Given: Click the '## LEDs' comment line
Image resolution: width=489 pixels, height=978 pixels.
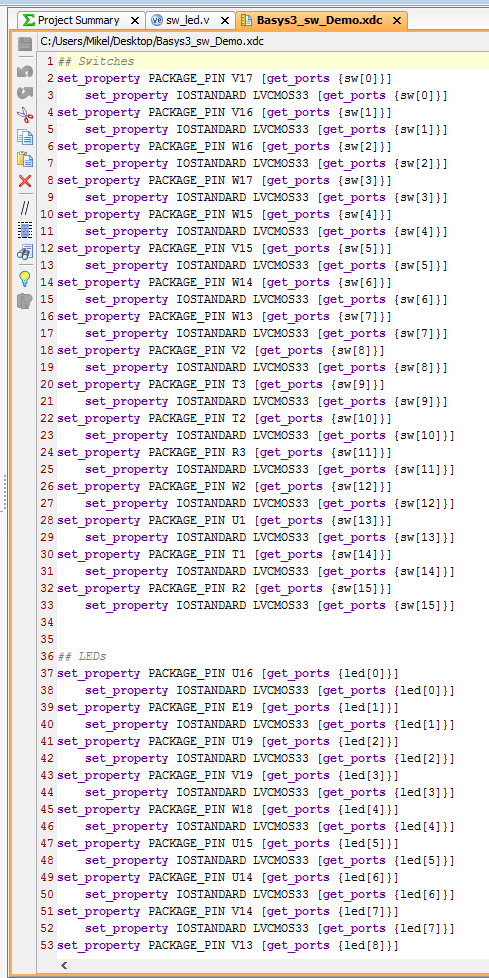Looking at the screenshot, I should tap(82, 656).
